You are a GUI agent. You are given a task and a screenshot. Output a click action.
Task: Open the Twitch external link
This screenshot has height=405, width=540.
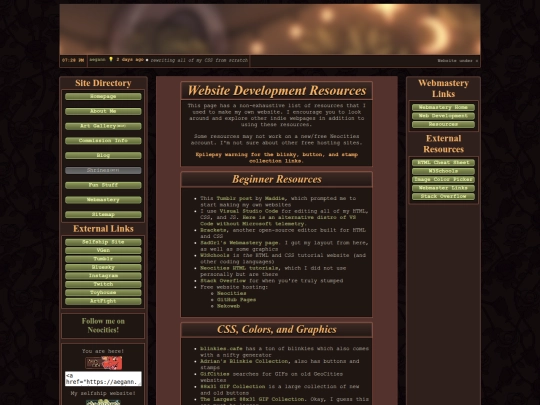click(x=103, y=284)
